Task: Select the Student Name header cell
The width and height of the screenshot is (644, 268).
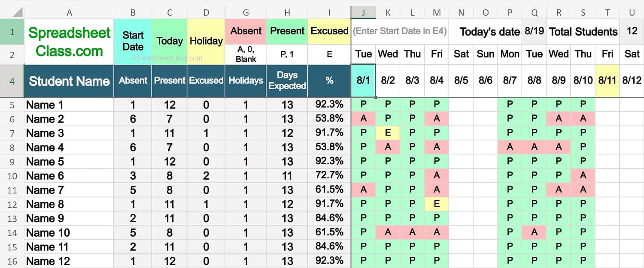Action: click(x=69, y=81)
